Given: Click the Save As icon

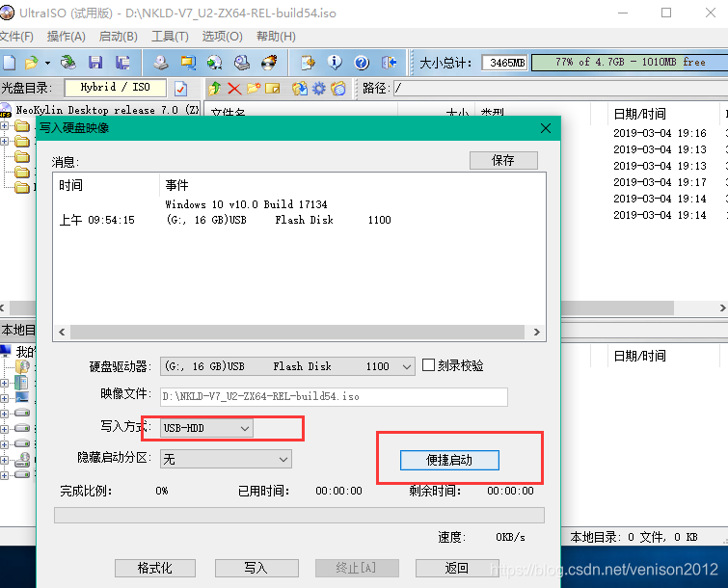Looking at the screenshot, I should click(x=123, y=63).
